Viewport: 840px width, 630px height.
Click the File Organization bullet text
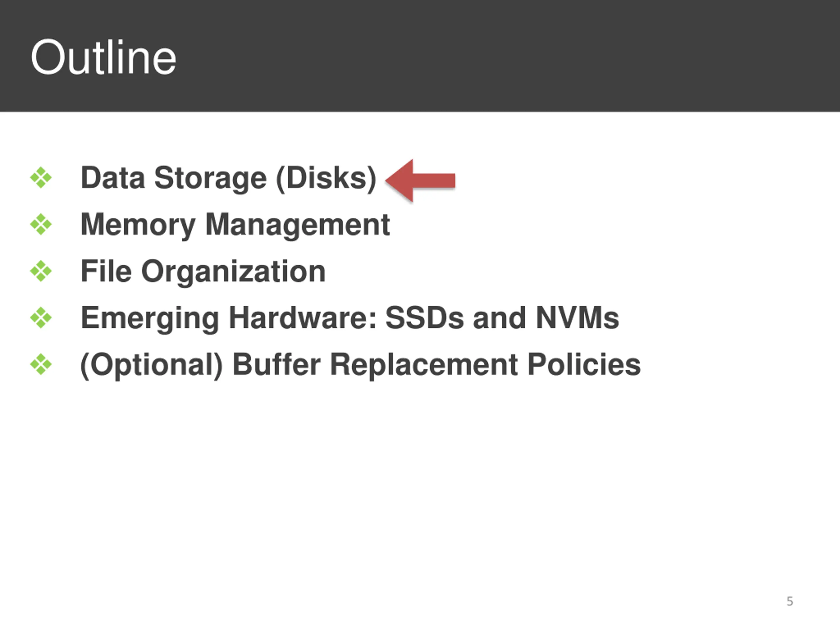[203, 272]
